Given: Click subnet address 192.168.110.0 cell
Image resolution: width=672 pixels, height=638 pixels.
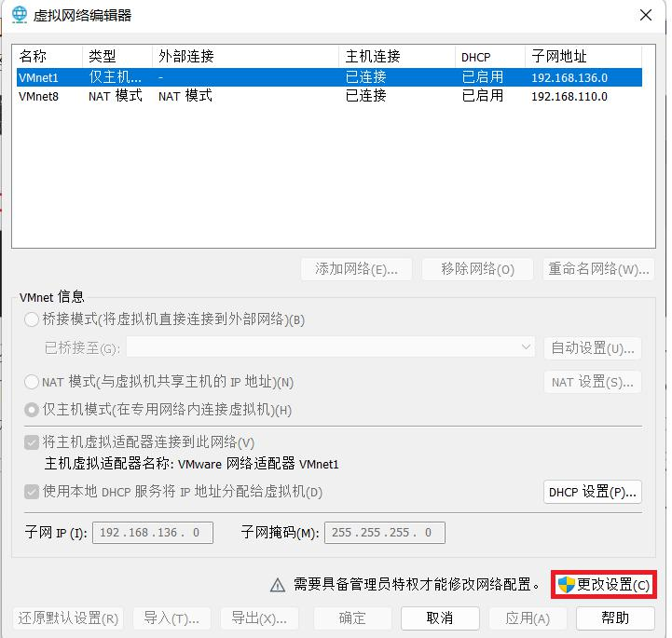Looking at the screenshot, I should click(569, 96).
